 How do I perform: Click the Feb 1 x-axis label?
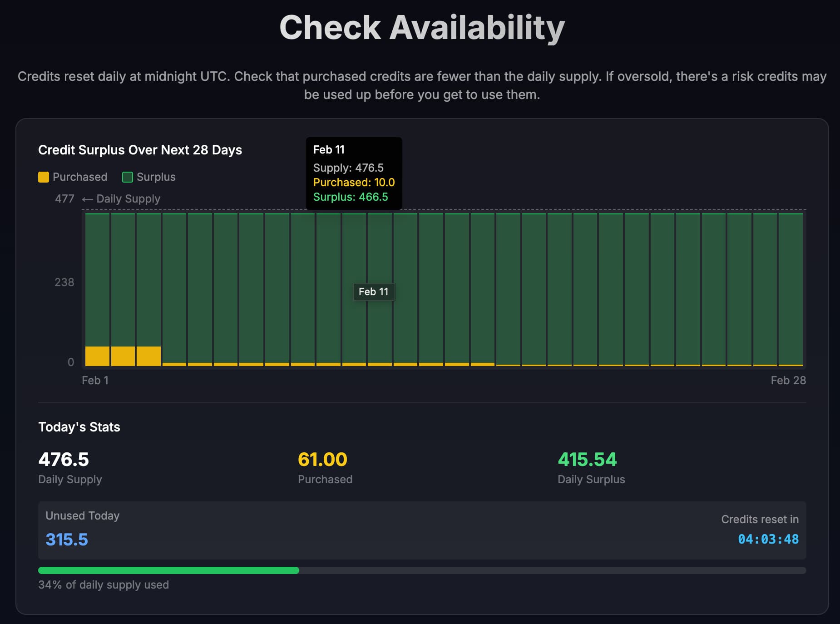click(x=95, y=381)
